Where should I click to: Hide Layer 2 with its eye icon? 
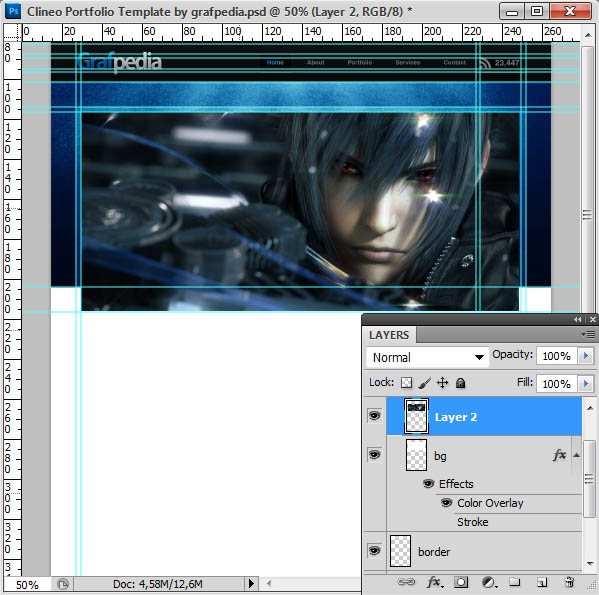374,416
